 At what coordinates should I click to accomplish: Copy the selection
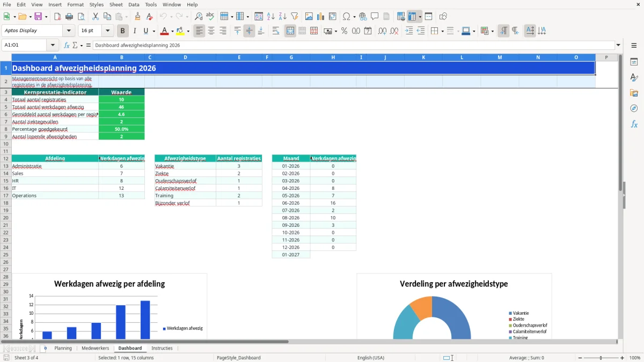[x=107, y=17]
